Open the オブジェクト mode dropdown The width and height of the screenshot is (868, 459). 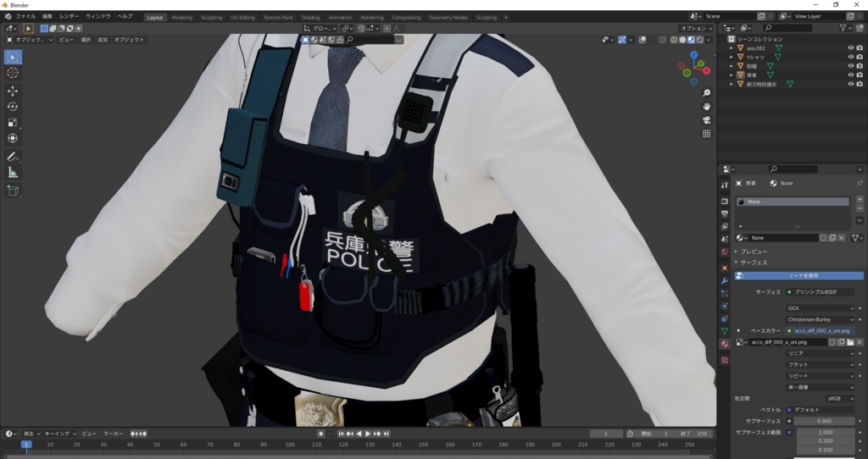[30, 40]
